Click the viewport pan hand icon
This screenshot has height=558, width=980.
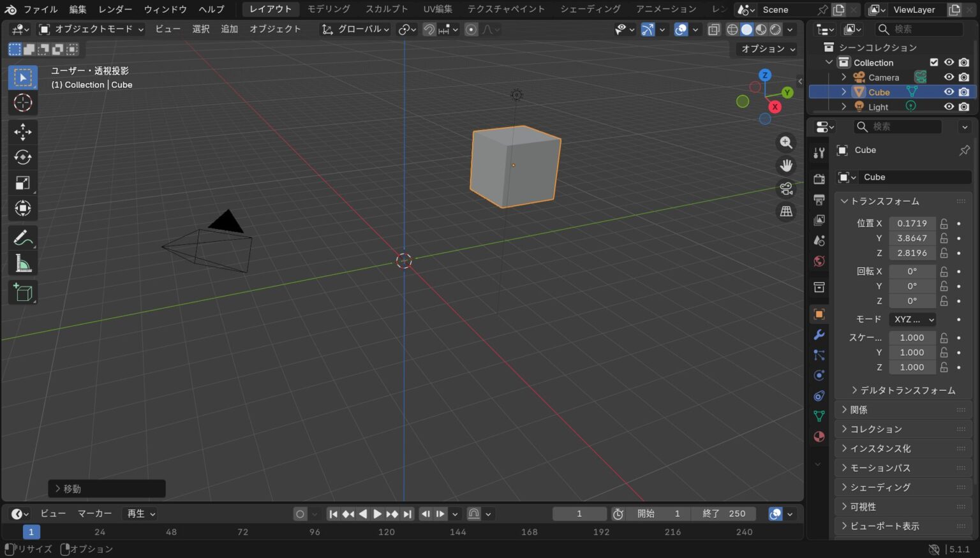[786, 166]
